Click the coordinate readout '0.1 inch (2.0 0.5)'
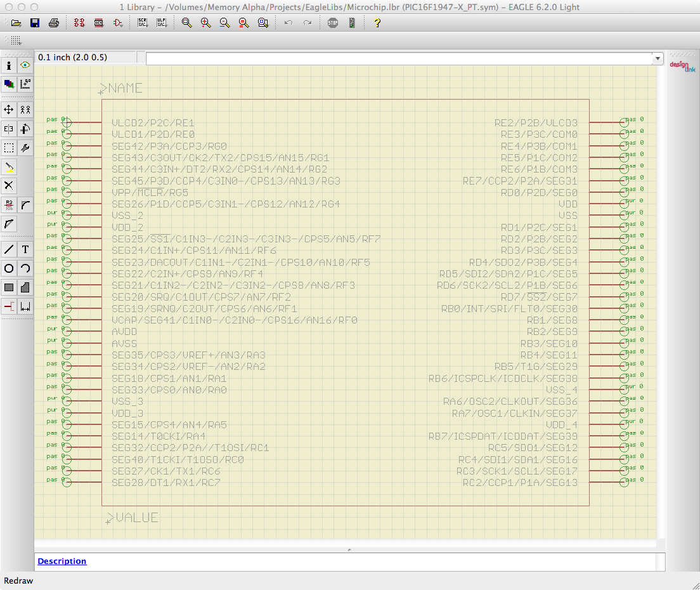Screen dimensions: 700x590 pos(73,57)
